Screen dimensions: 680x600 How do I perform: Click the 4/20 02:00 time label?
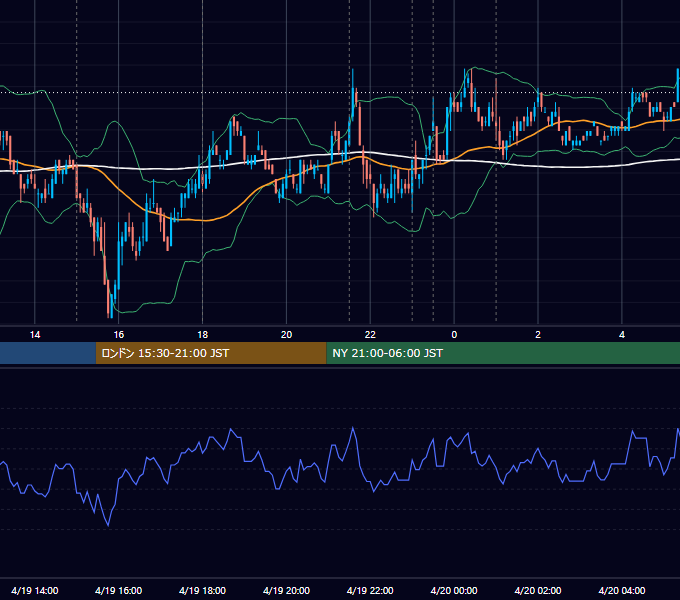[538, 590]
